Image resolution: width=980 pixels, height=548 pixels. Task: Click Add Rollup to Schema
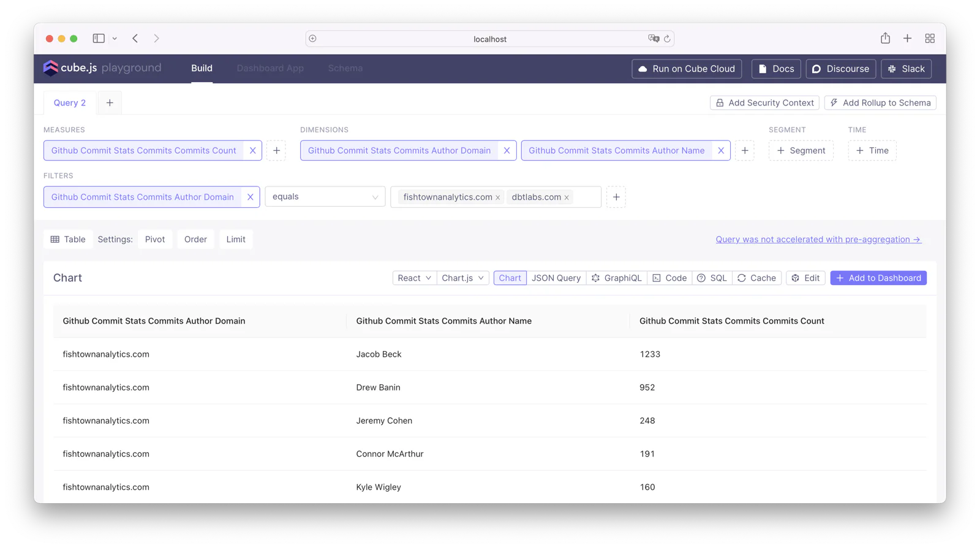click(880, 103)
